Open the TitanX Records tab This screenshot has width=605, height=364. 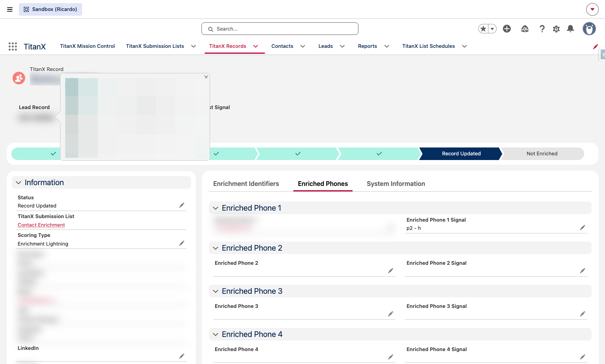pos(228,46)
